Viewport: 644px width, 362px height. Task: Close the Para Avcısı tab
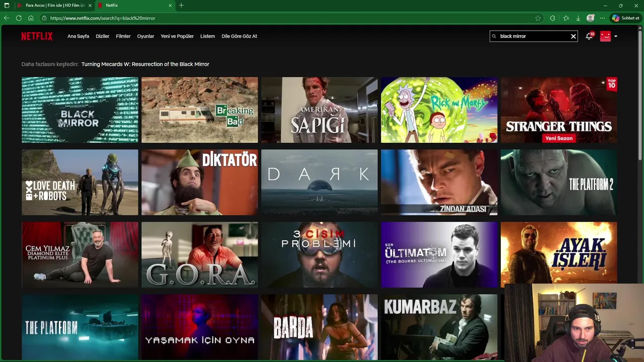click(x=90, y=6)
